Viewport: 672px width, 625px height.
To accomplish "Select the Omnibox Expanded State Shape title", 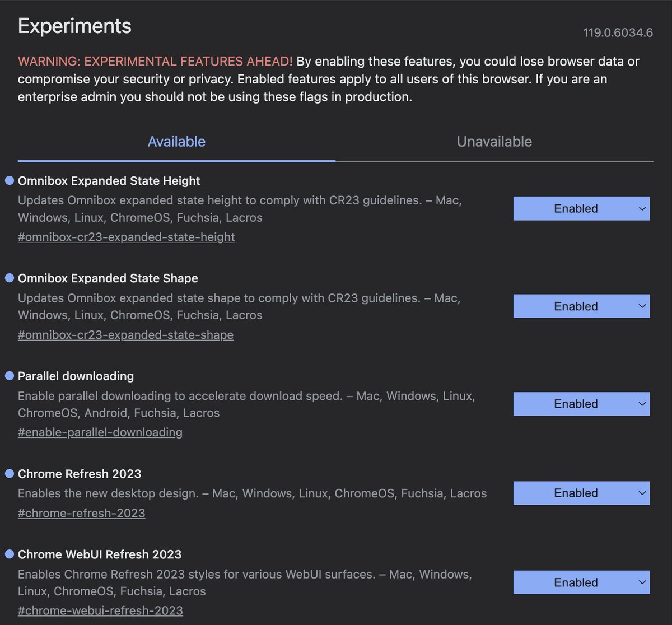I will (108, 278).
